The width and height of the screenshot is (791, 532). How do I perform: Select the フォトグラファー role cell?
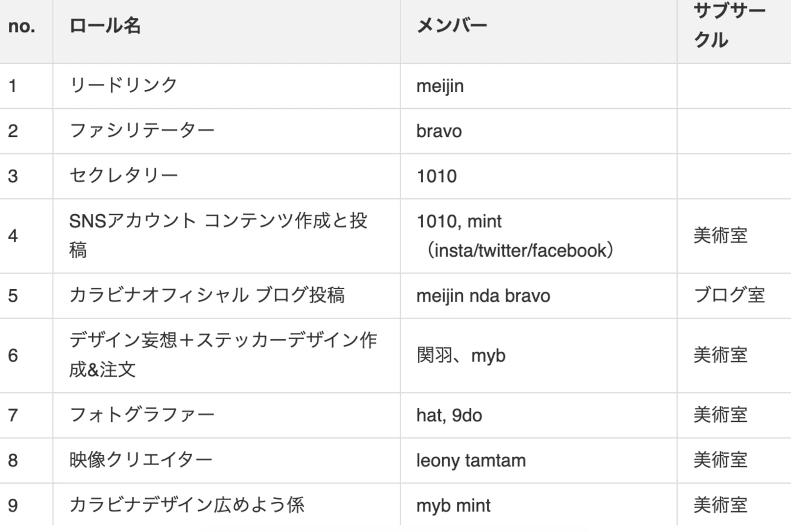141,415
